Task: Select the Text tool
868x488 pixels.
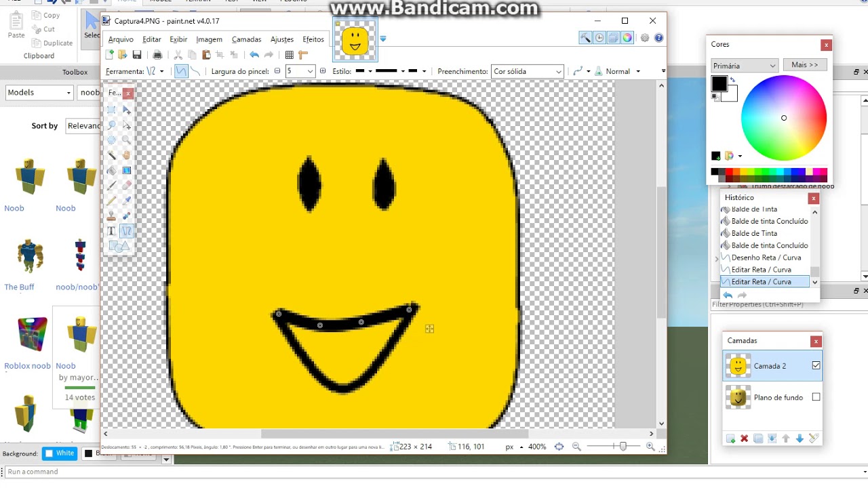Action: point(112,231)
